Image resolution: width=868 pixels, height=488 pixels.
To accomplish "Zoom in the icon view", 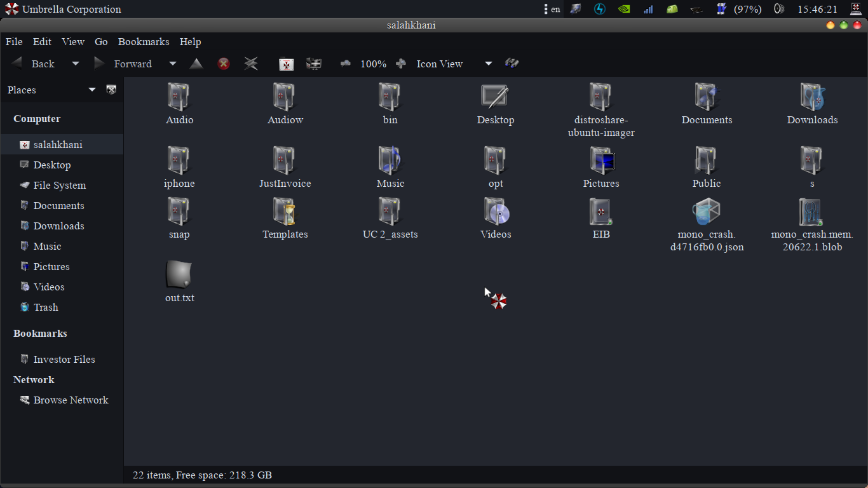I will (400, 64).
